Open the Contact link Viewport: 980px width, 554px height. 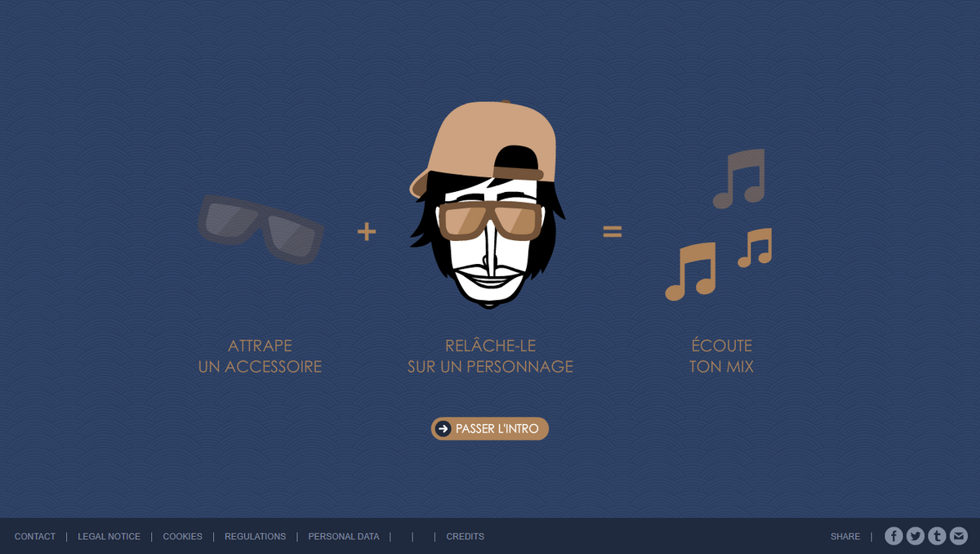pyautogui.click(x=35, y=537)
